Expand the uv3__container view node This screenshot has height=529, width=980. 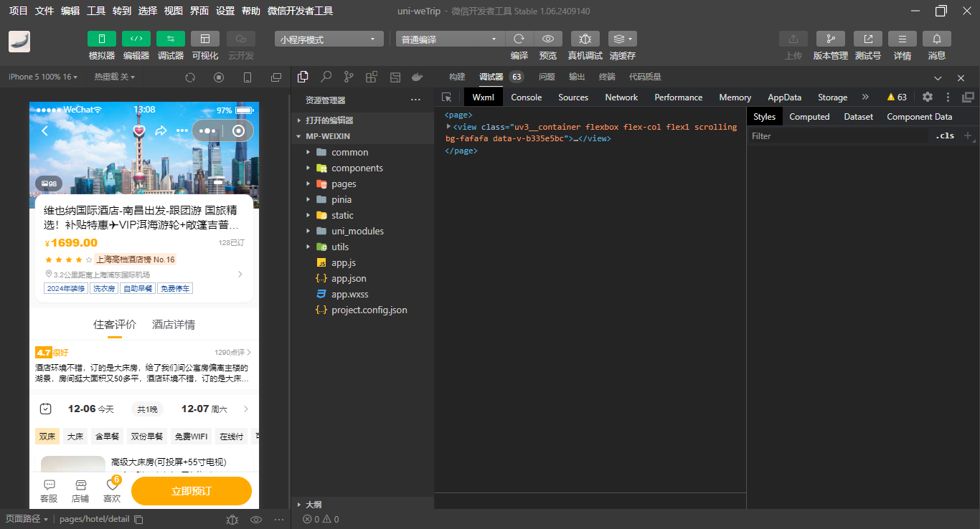tap(449, 127)
